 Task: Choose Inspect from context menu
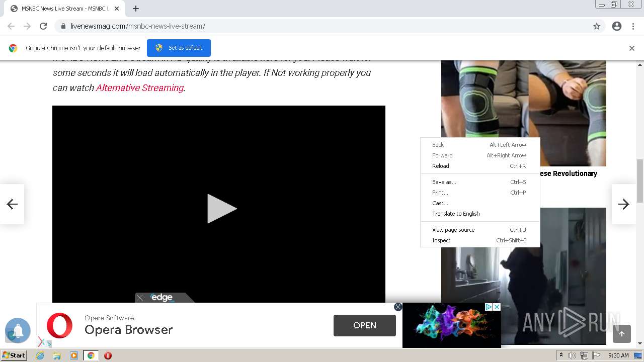pos(480,240)
